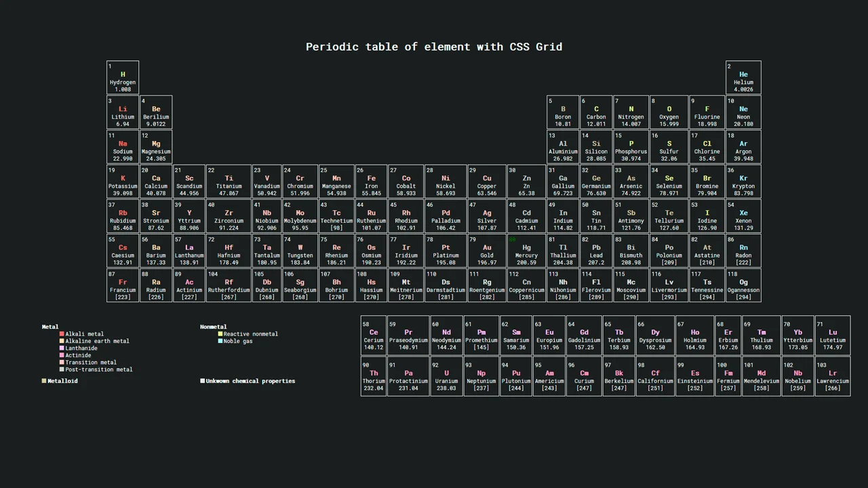Screen dimensions: 868x488
Task: Click the page title heading
Action: point(434,47)
